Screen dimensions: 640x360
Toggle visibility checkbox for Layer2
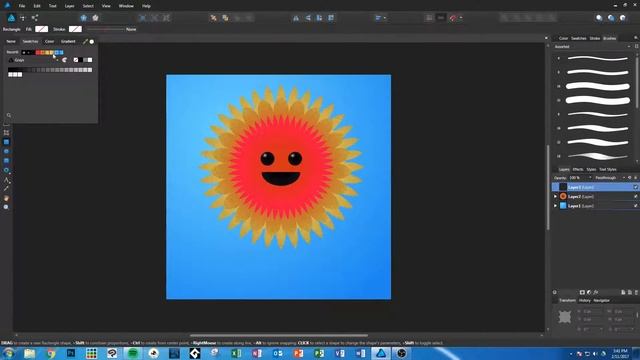pos(636,196)
